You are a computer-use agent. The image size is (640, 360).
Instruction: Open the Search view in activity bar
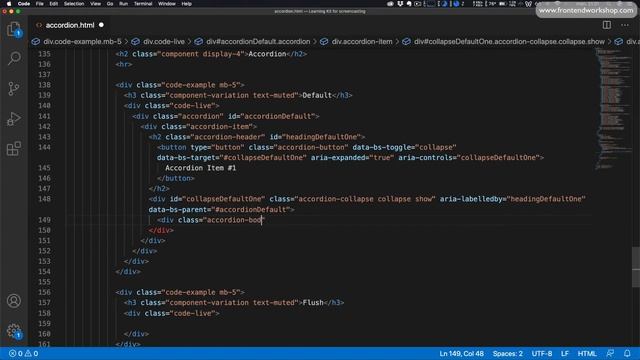[x=14, y=59]
